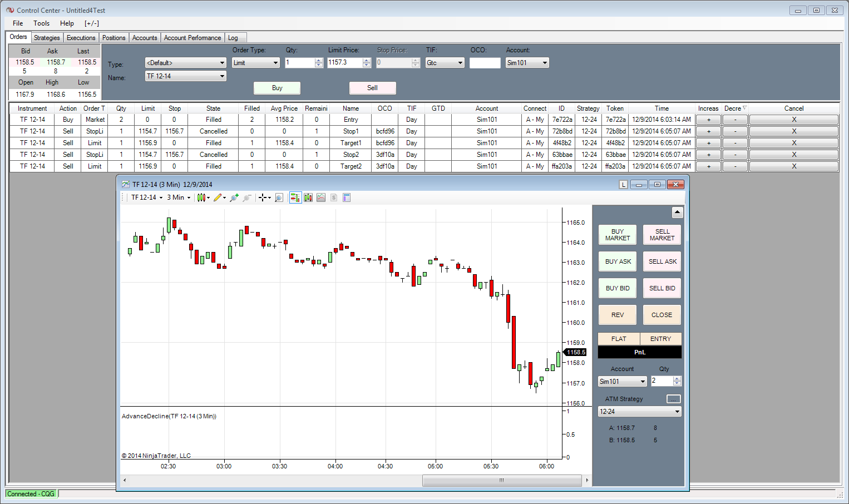Open the TIF Gtc dropdown
Screen dimensions: 849x504
[445, 63]
